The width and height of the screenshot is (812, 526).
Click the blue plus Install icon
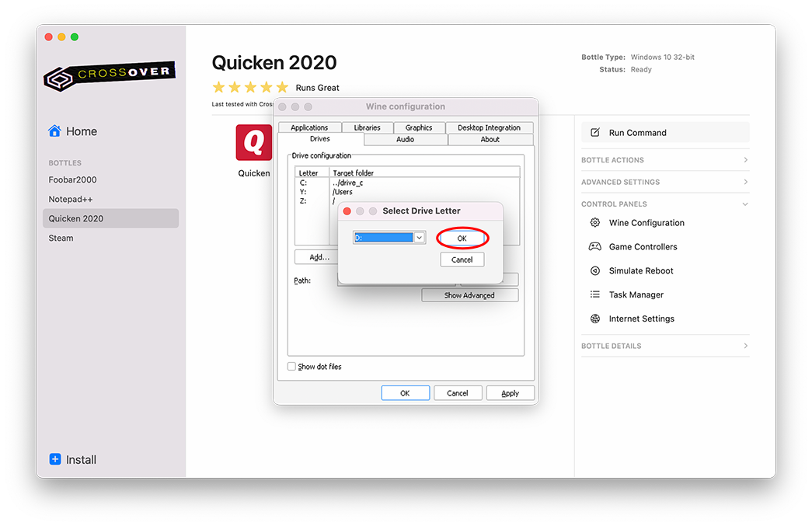coord(55,459)
